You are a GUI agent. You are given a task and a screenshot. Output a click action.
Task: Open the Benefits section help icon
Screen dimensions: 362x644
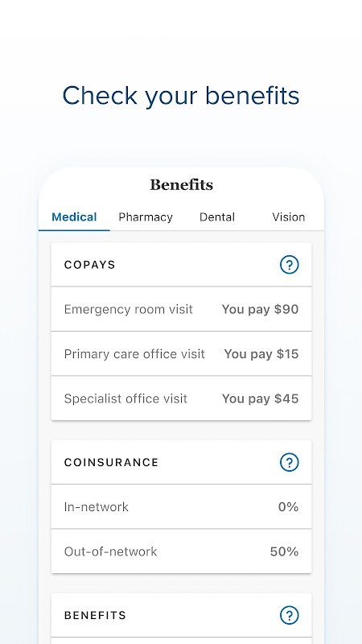[290, 615]
